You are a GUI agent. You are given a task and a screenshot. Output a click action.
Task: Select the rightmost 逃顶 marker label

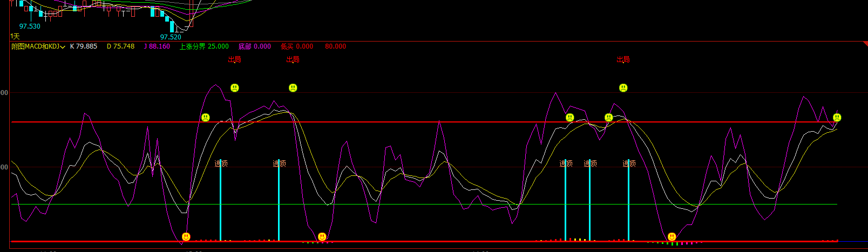629,164
